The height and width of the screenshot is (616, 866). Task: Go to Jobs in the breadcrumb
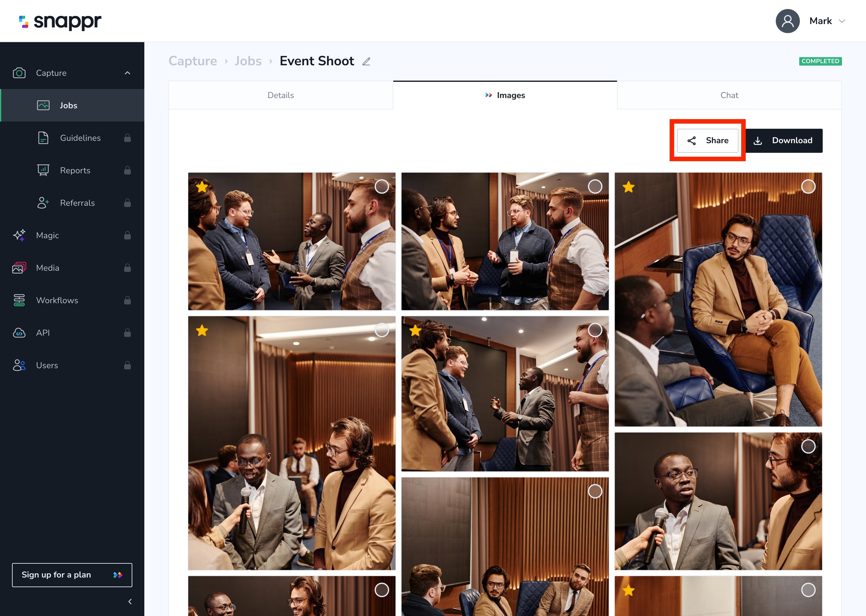248,61
